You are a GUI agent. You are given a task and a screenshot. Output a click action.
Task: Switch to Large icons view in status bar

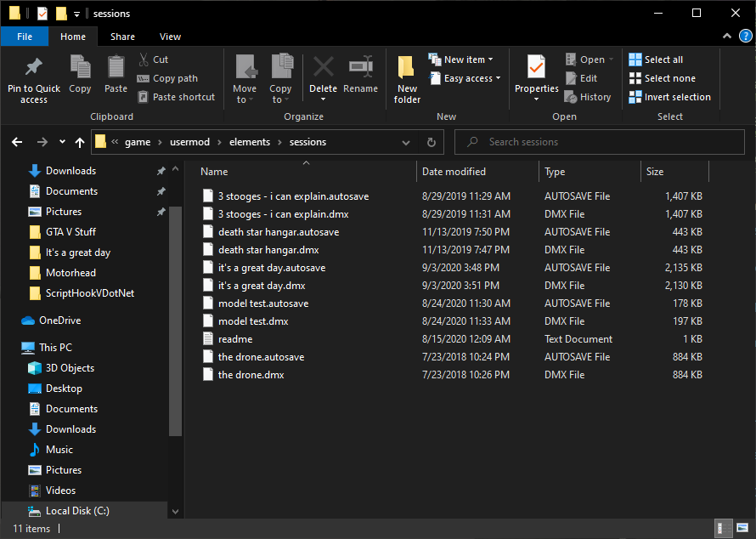(x=742, y=529)
